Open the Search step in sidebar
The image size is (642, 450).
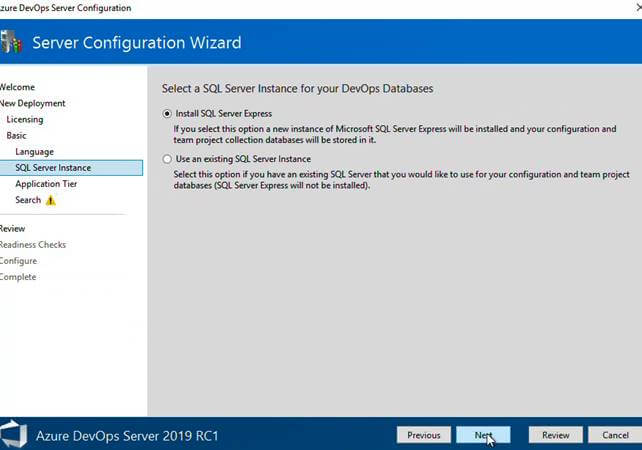pyautogui.click(x=28, y=200)
